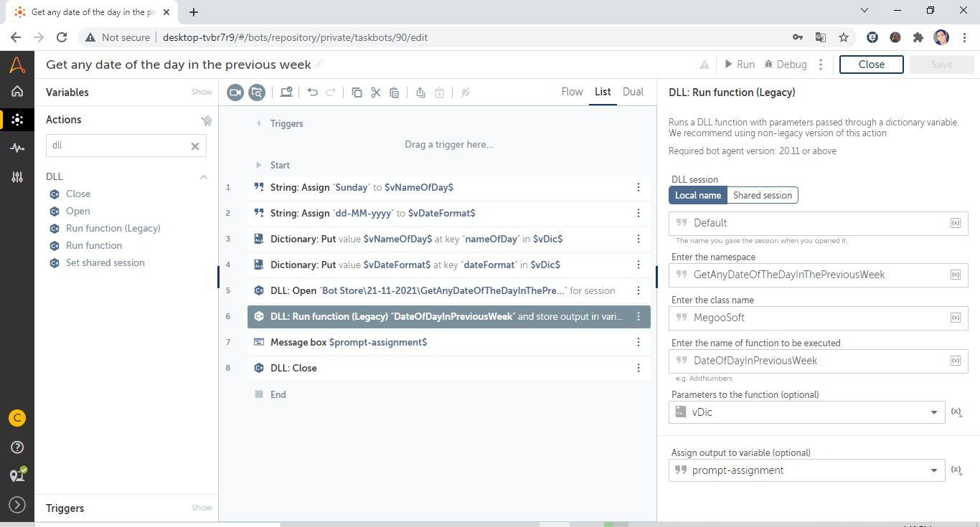The image size is (980, 527).
Task: Show the Variables panel
Action: pyautogui.click(x=202, y=92)
